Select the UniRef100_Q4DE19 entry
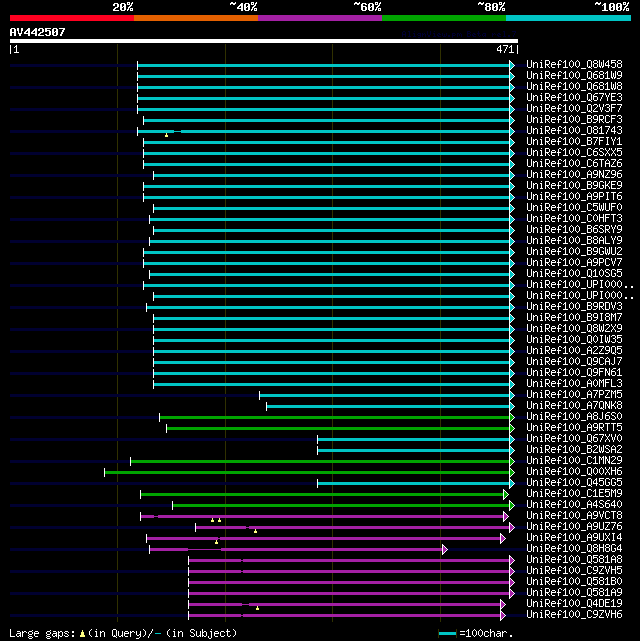640x641 pixels. pyautogui.click(x=574, y=603)
